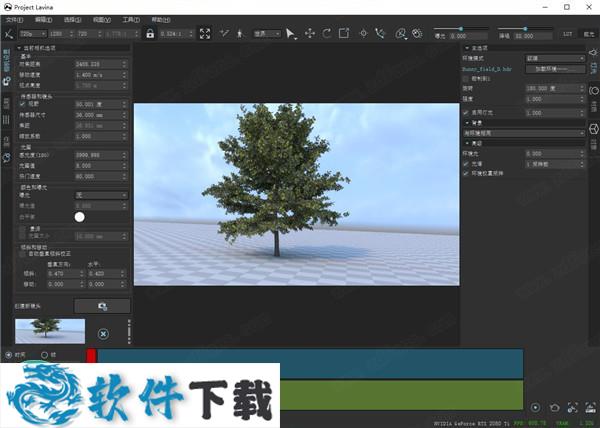Click the aspect ratio lock icon
The image size is (600, 428).
click(x=150, y=33)
